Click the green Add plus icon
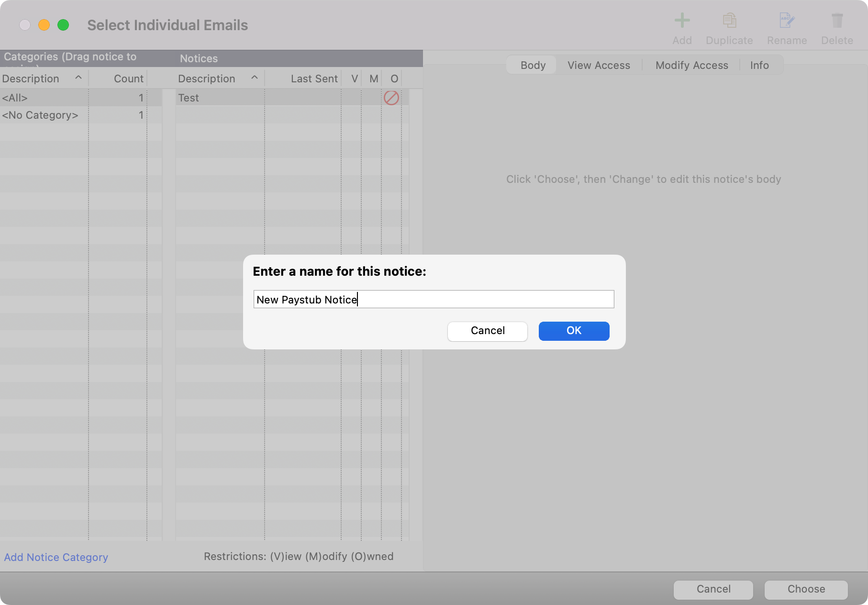868x605 pixels. point(682,21)
